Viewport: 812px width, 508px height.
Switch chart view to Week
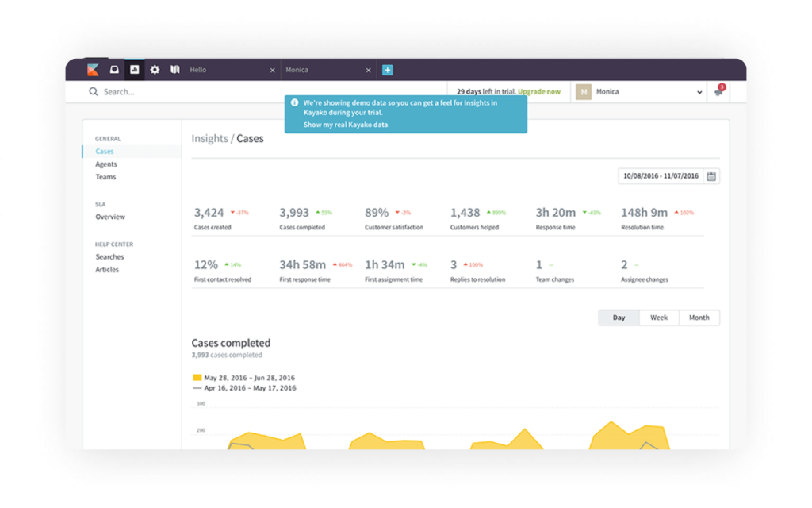pos(659,317)
